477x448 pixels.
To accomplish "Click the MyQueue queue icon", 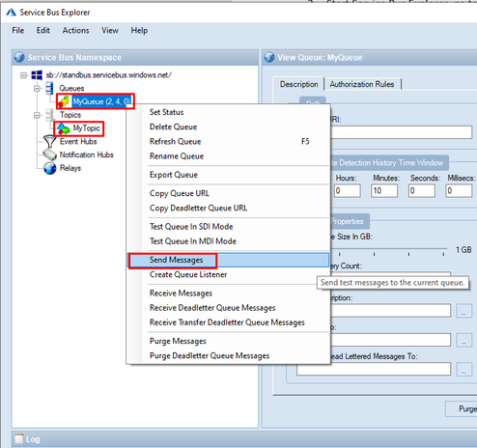I will (x=64, y=101).
